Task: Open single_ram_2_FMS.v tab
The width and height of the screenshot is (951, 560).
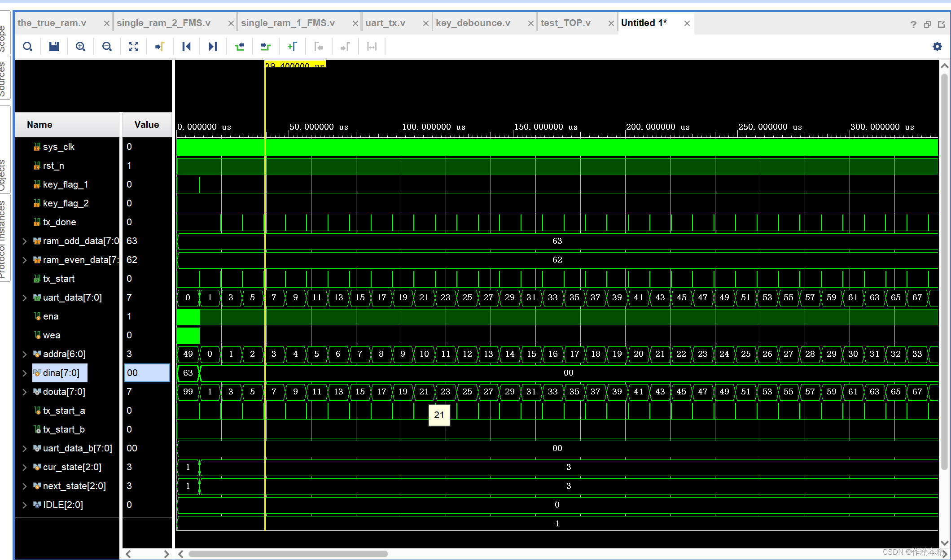Action: (163, 23)
